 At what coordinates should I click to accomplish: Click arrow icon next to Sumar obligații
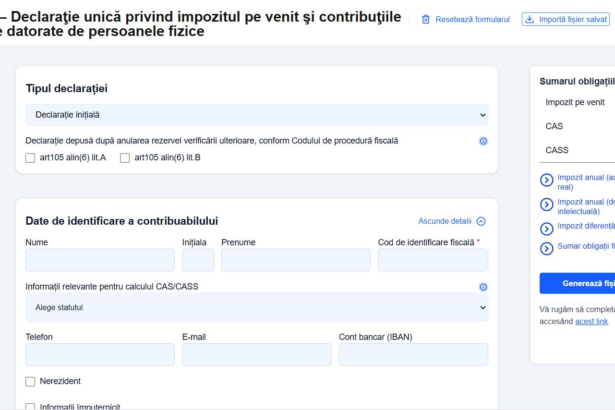(547, 248)
